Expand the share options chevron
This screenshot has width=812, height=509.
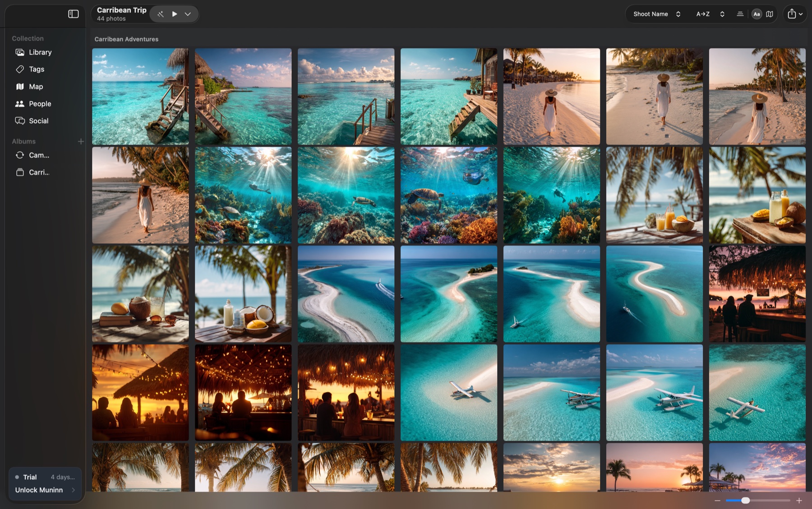(801, 14)
